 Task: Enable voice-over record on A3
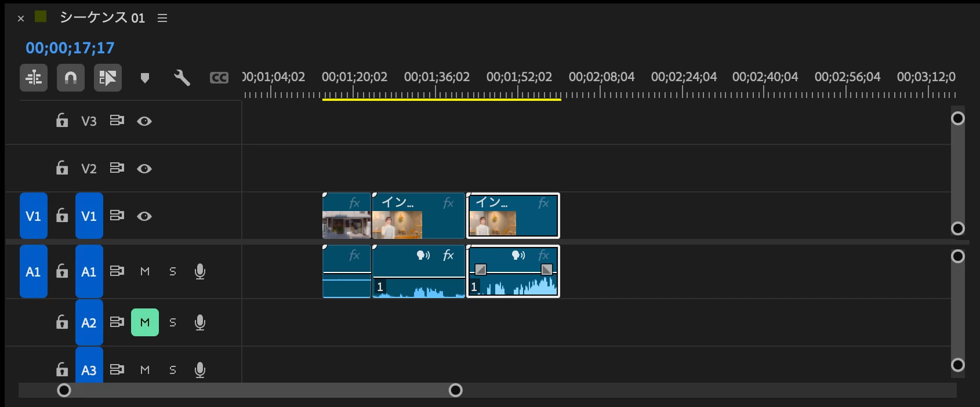pyautogui.click(x=200, y=370)
